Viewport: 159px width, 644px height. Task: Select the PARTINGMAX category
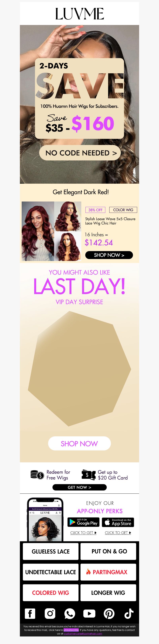point(108,572)
